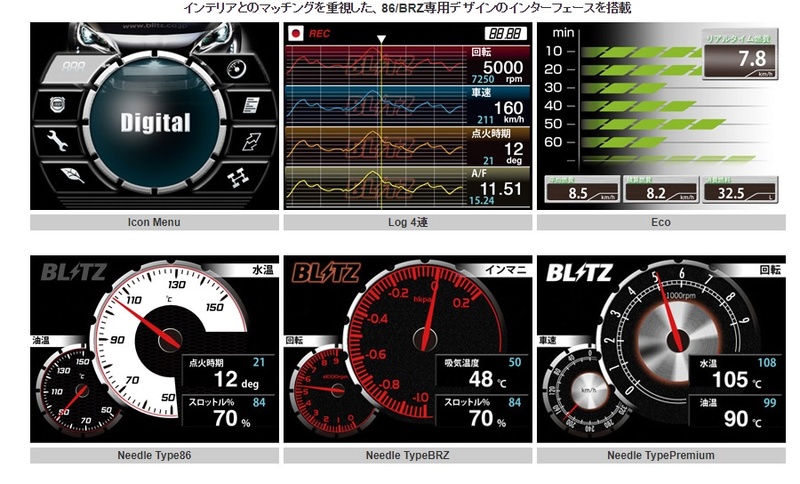This screenshot has width=800, height=484.
Task: Click the 油温 90 ℃ readout box
Action: pos(736,411)
